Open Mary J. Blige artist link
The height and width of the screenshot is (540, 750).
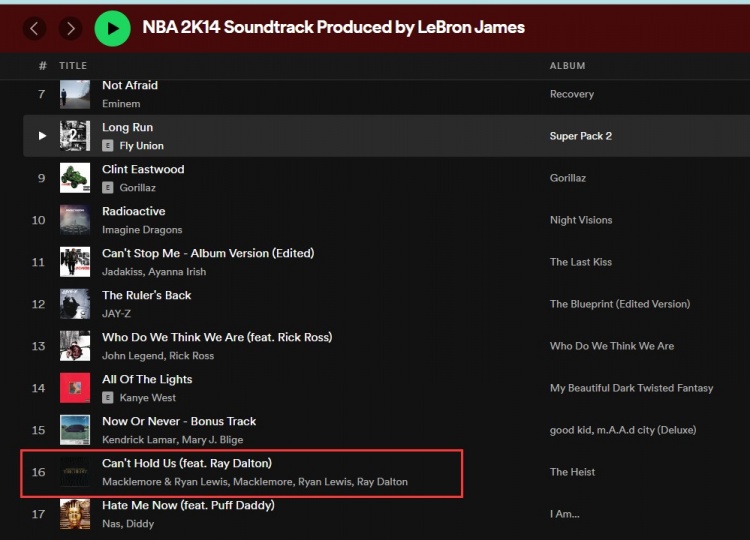212,440
